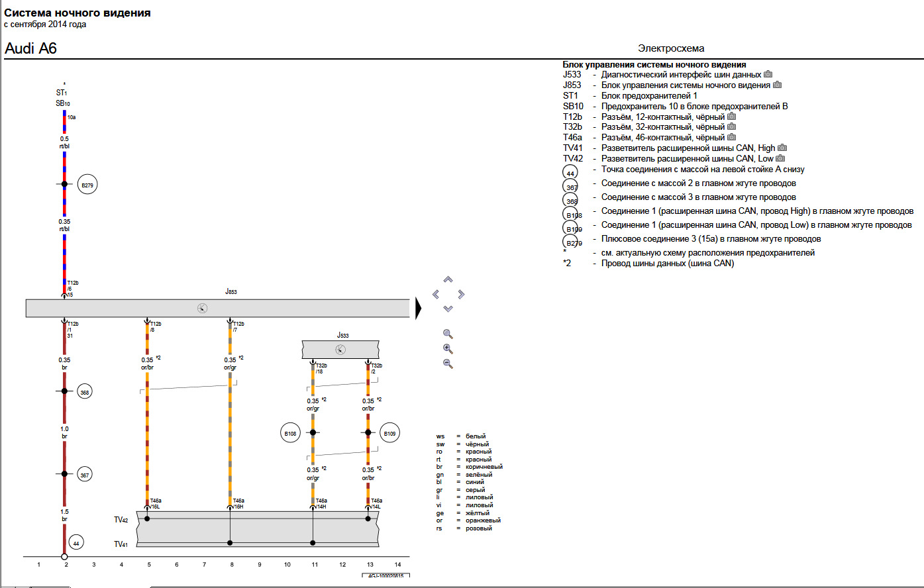Image resolution: width=924 pixels, height=588 pixels.
Task: Click color code entry 'ws = белый'
Action: [461, 436]
